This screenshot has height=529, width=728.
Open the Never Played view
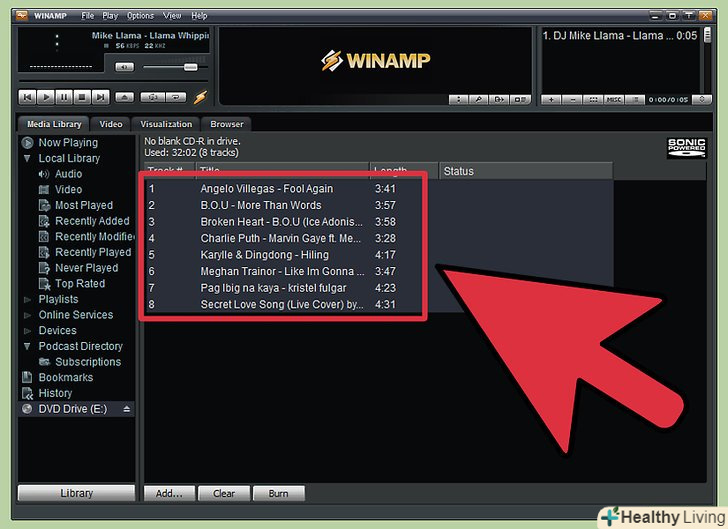point(86,268)
